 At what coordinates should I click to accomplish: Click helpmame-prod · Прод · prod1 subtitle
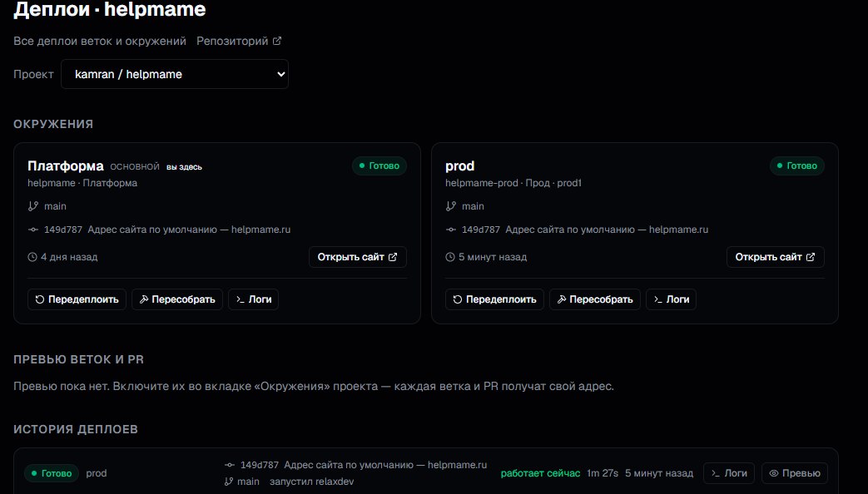[x=513, y=183]
